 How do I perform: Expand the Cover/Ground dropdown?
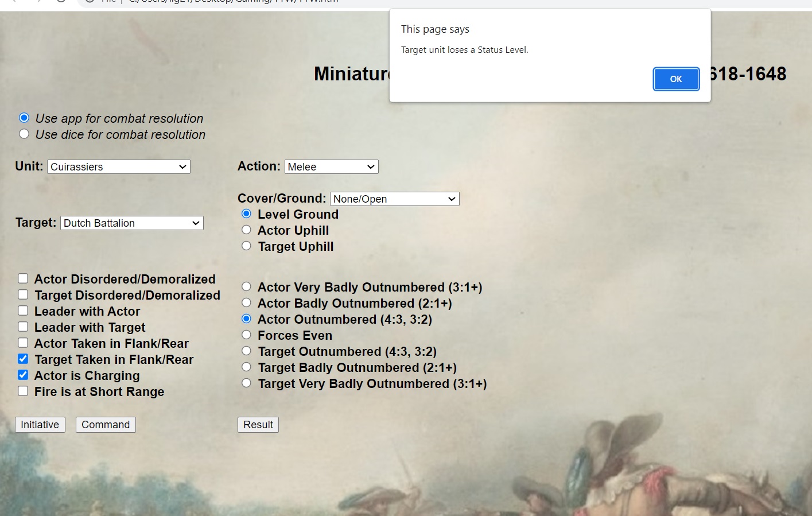pos(394,199)
